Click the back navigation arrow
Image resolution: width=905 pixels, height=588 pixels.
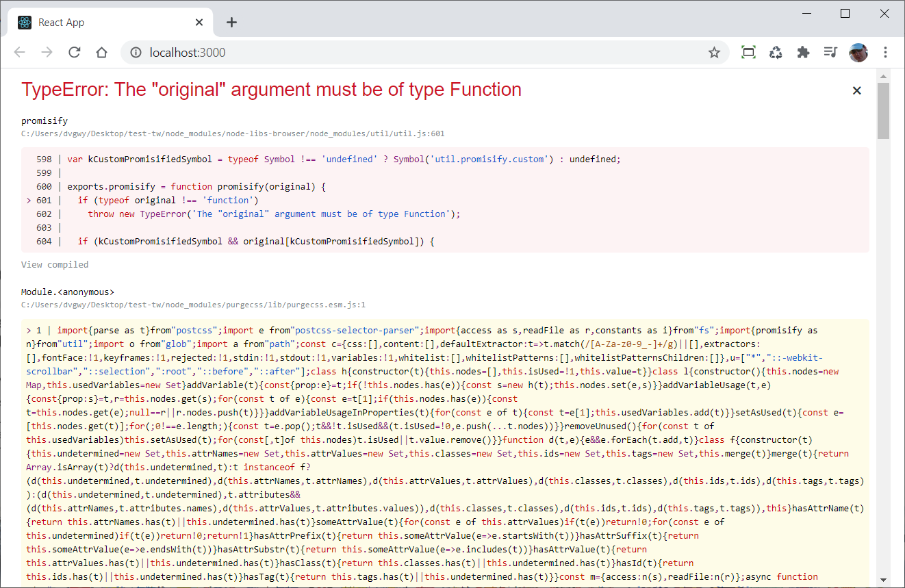pos(19,52)
